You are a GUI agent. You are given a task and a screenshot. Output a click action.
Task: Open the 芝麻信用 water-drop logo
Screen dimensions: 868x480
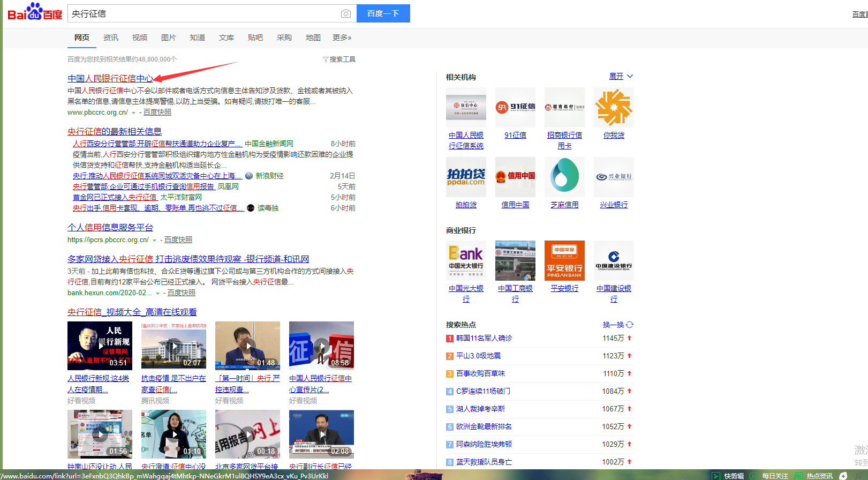564,177
